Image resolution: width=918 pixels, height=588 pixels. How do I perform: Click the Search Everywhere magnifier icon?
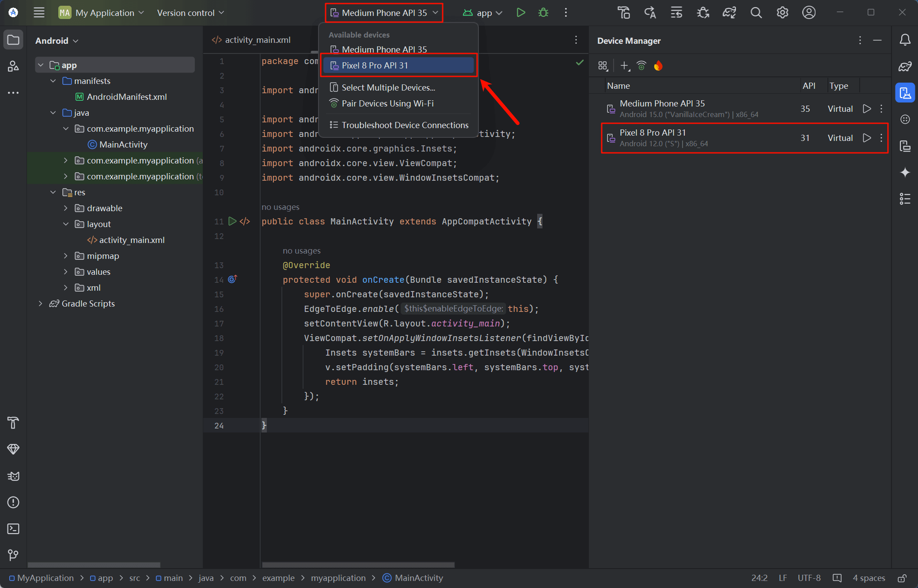756,13
